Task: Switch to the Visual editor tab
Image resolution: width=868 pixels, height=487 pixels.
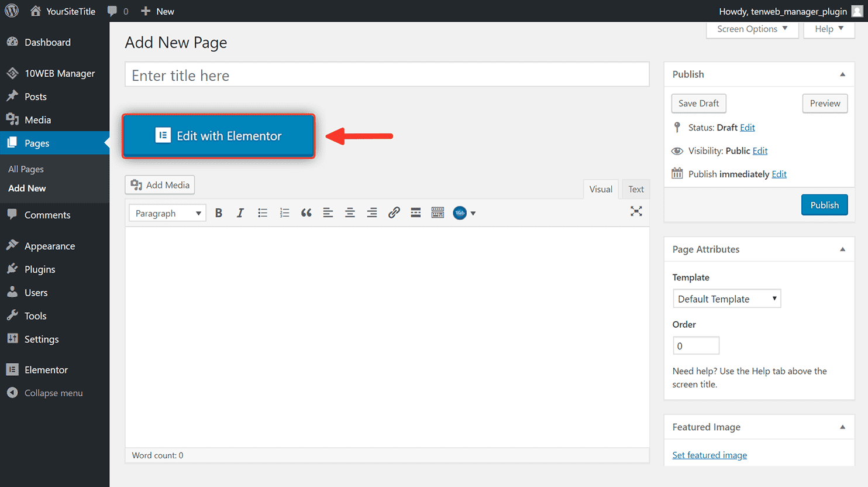Action: point(601,189)
